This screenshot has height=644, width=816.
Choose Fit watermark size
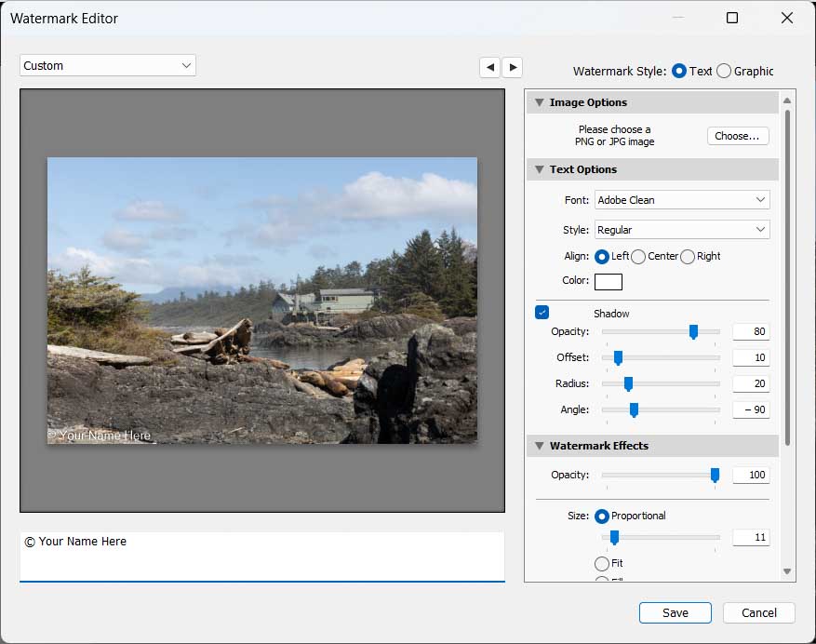coord(602,563)
